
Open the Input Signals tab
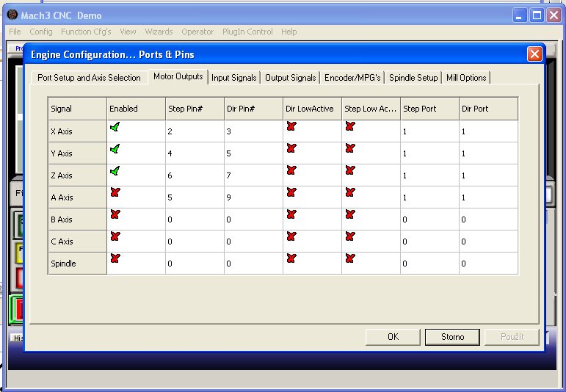(x=233, y=78)
